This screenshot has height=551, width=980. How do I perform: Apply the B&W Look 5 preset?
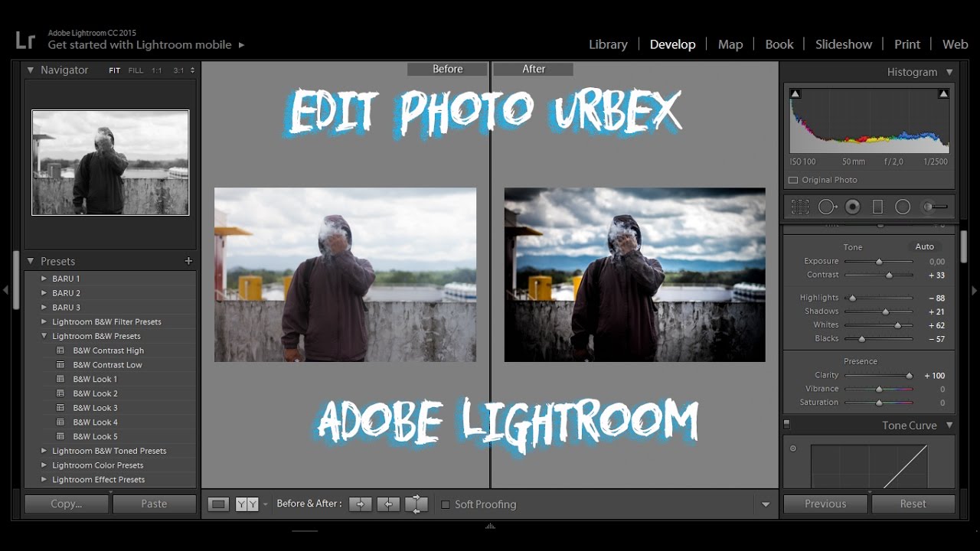pos(95,436)
